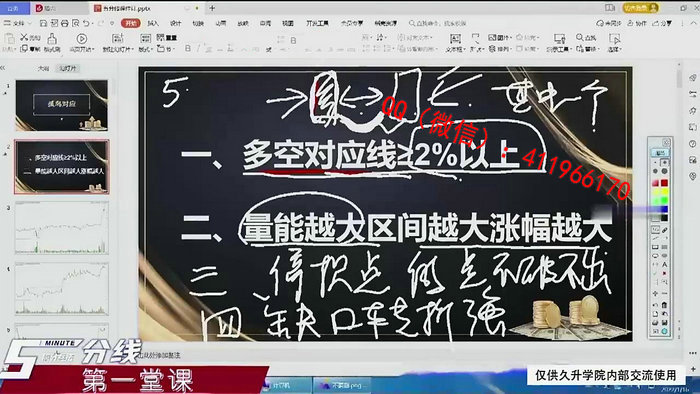Screen dimensions: 700x394
Task: Click the floppy save icon in annotation toolbar
Action: click(664, 322)
